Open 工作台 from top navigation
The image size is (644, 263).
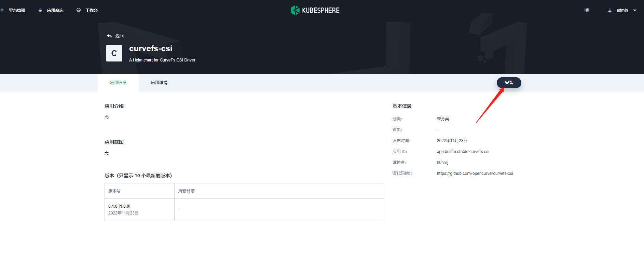[92, 11]
